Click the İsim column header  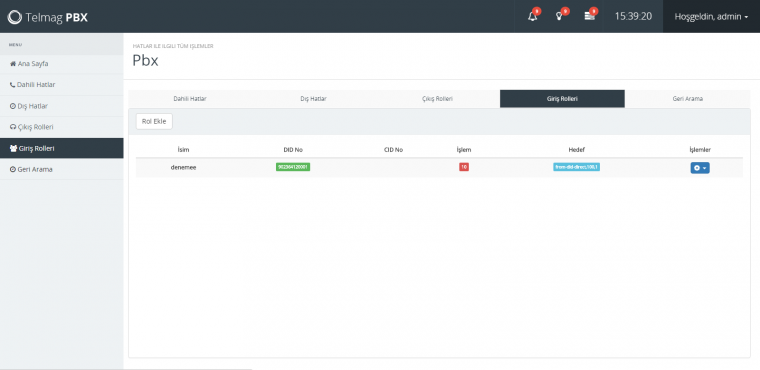tap(183, 149)
